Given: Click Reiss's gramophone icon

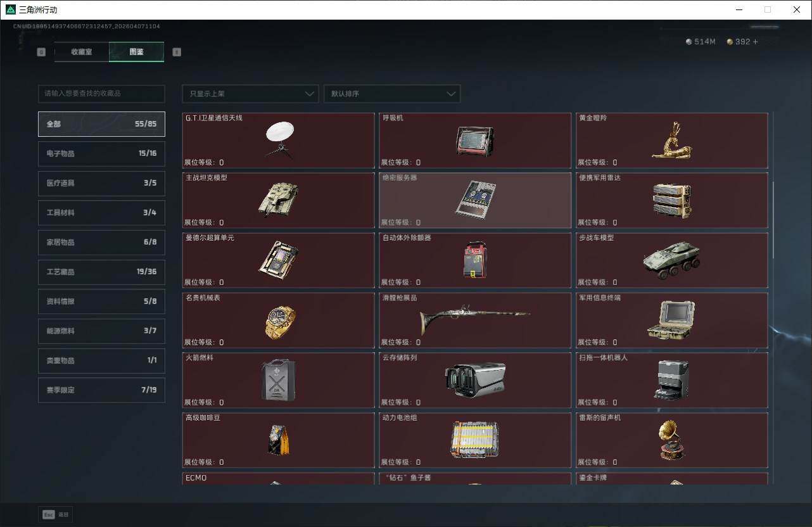Looking at the screenshot, I should pyautogui.click(x=671, y=439).
